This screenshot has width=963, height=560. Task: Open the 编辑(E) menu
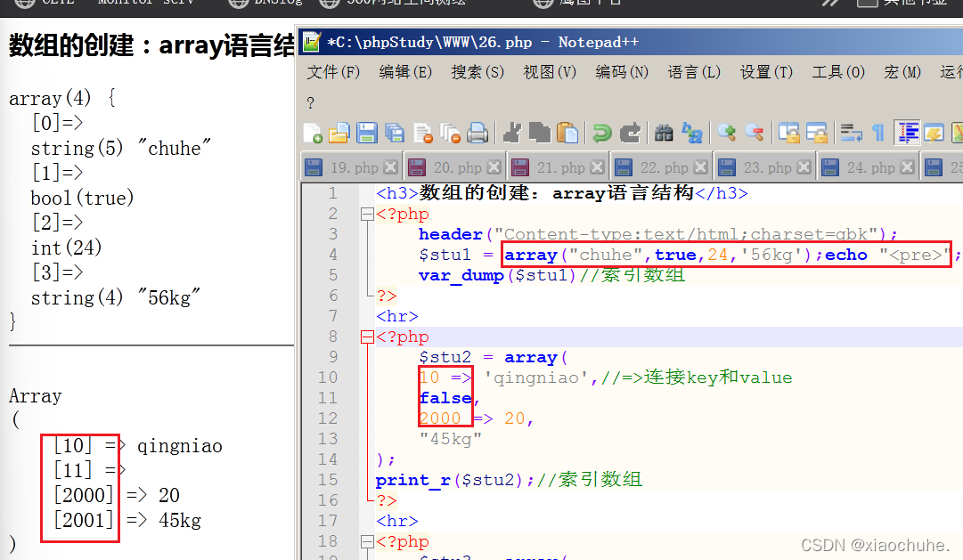(405, 72)
